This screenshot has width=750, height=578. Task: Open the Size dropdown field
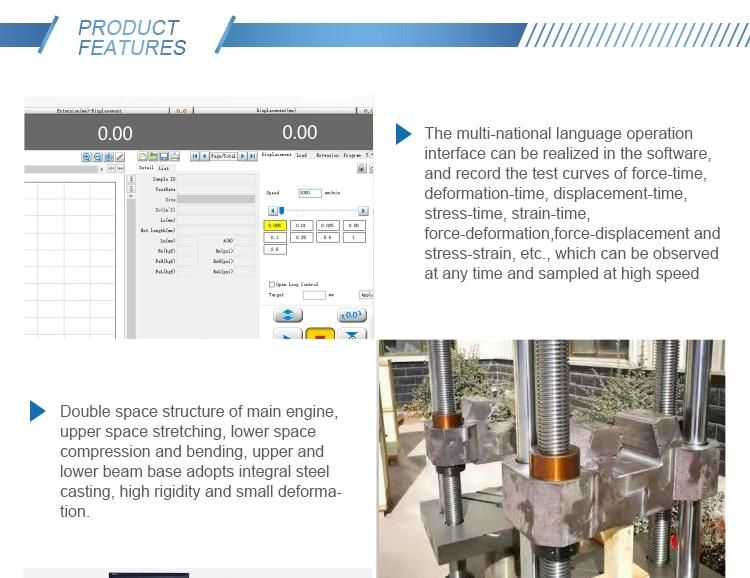point(216,199)
